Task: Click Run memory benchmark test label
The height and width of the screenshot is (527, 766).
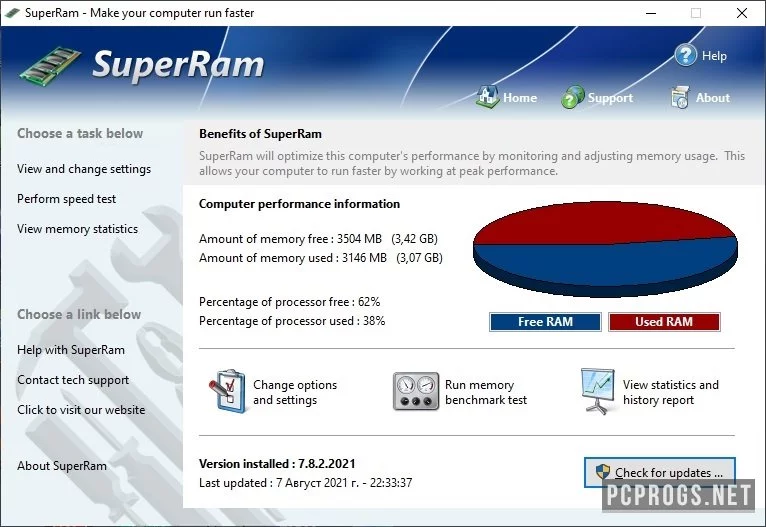Action: 486,392
